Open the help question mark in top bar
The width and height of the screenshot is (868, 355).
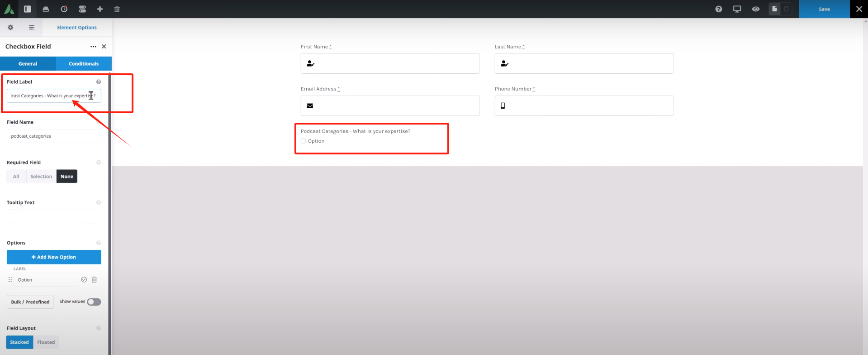tap(719, 9)
